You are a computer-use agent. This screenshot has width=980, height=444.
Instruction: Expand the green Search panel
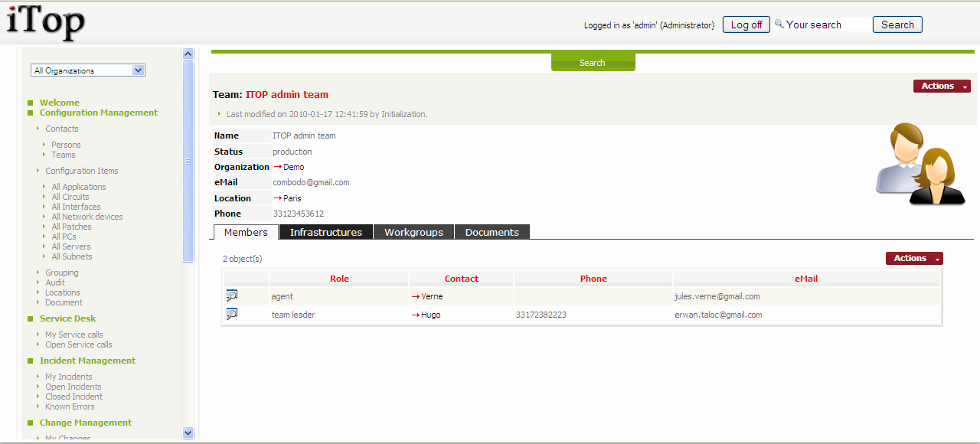pos(593,63)
